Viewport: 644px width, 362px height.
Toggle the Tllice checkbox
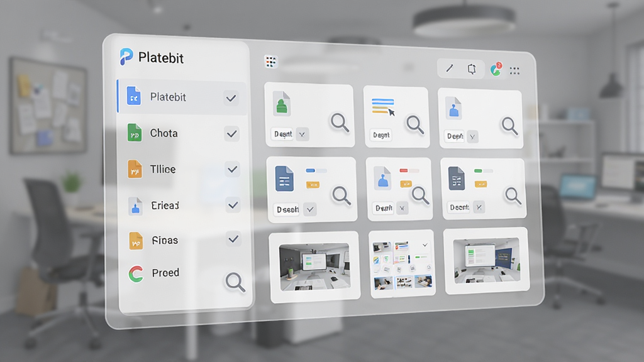pyautogui.click(x=233, y=169)
